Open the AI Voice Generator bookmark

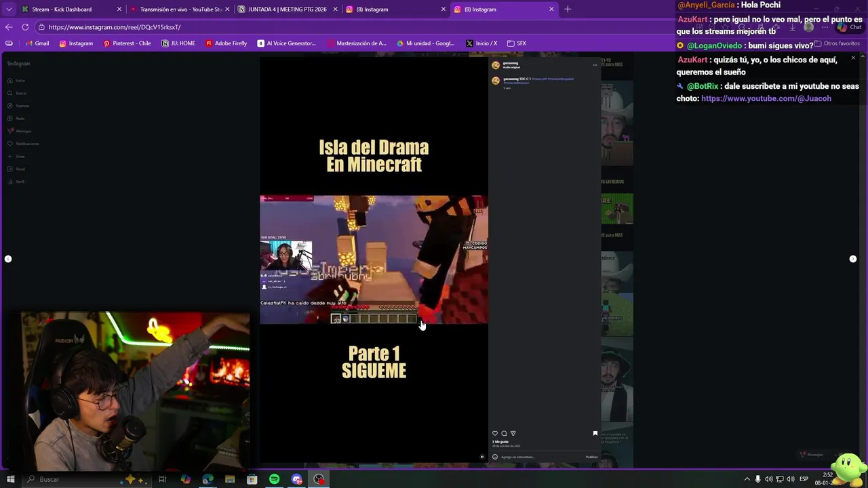(287, 43)
